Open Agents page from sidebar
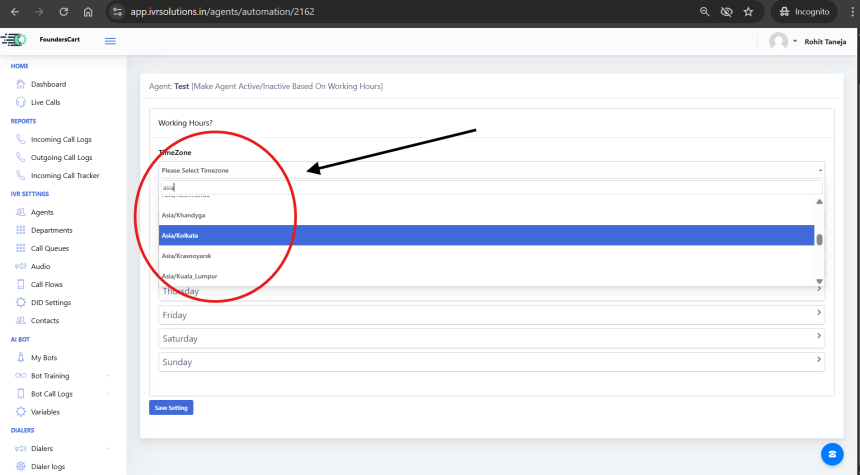 pos(42,212)
